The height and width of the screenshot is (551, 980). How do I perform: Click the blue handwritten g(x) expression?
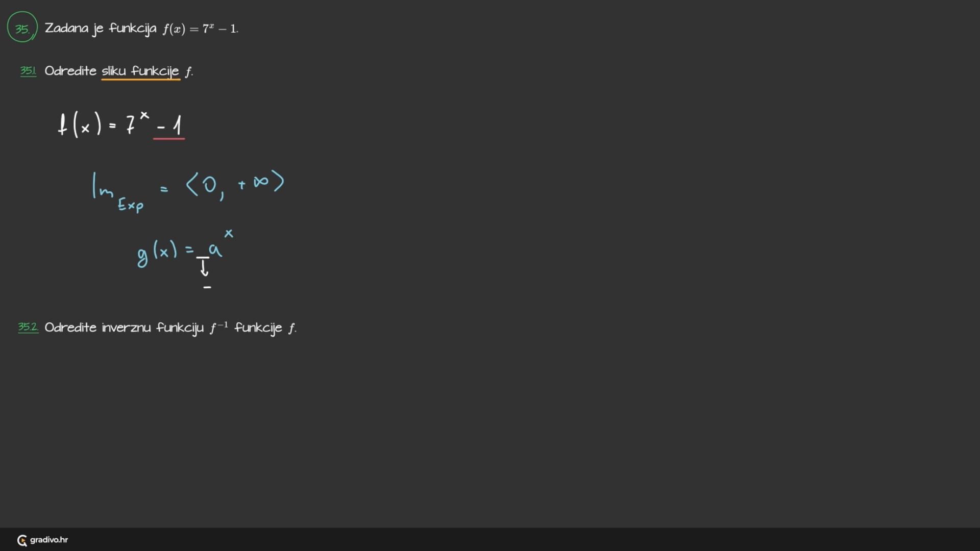click(158, 252)
